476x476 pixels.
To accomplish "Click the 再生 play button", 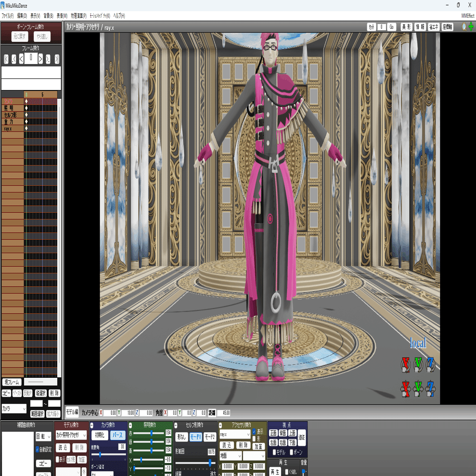I will point(275,472).
